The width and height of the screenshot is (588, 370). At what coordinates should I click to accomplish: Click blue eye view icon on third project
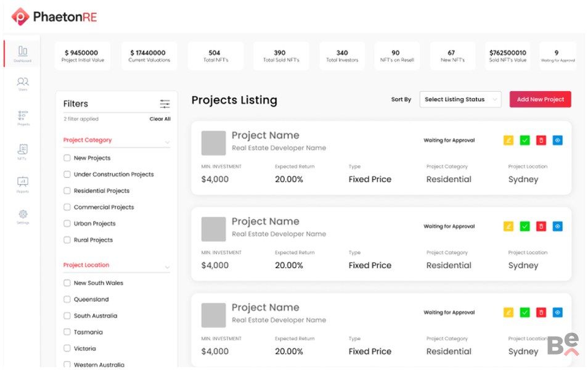click(557, 313)
